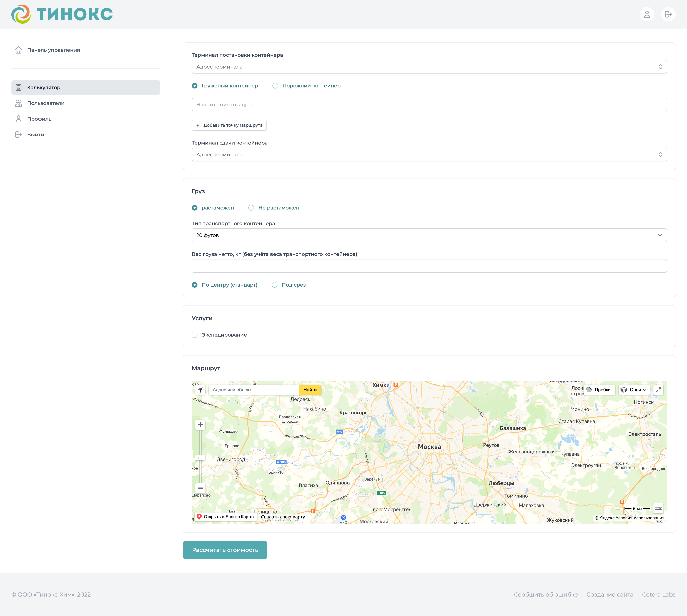Open Профиль in the sidebar menu
Screen dimensions: 687x616
(39, 119)
